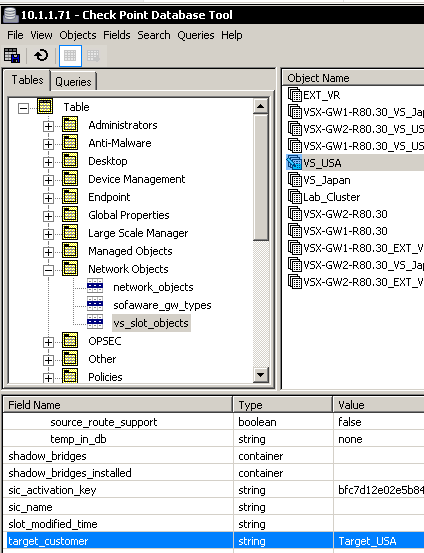The image size is (424, 553).
Task: Click the save database toolbar icon
Action: point(12,55)
